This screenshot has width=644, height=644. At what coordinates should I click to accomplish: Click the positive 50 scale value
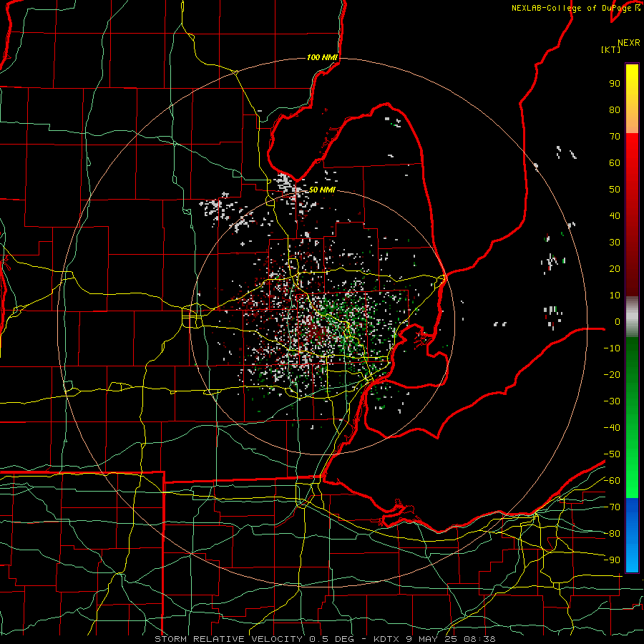[x=615, y=190]
